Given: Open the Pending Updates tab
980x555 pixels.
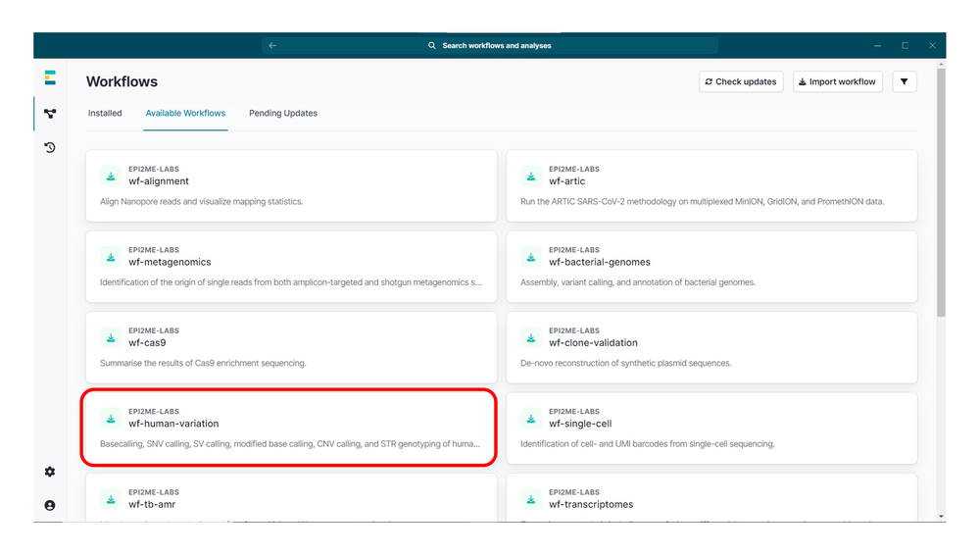Looking at the screenshot, I should click(283, 113).
